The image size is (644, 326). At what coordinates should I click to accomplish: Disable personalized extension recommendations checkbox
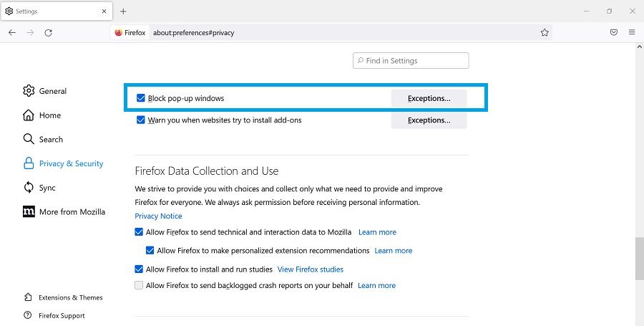150,251
